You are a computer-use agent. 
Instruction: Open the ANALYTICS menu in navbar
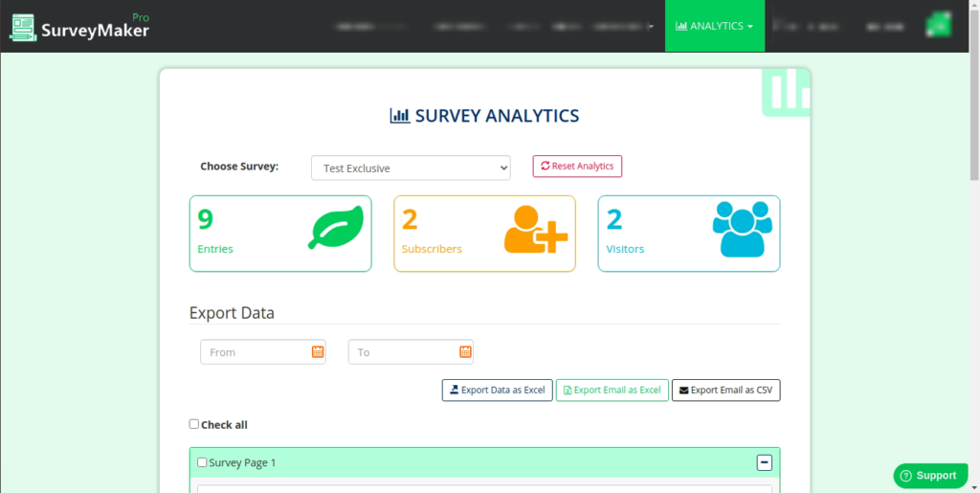point(714,26)
